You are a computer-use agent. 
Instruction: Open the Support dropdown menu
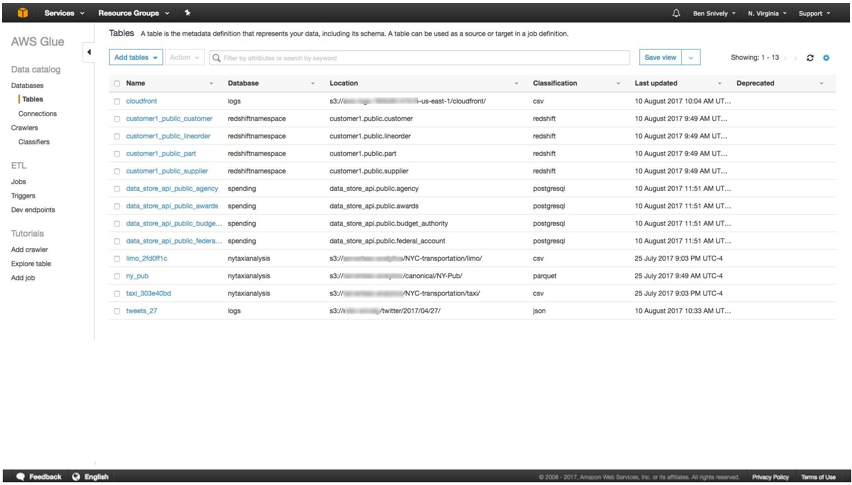click(814, 14)
